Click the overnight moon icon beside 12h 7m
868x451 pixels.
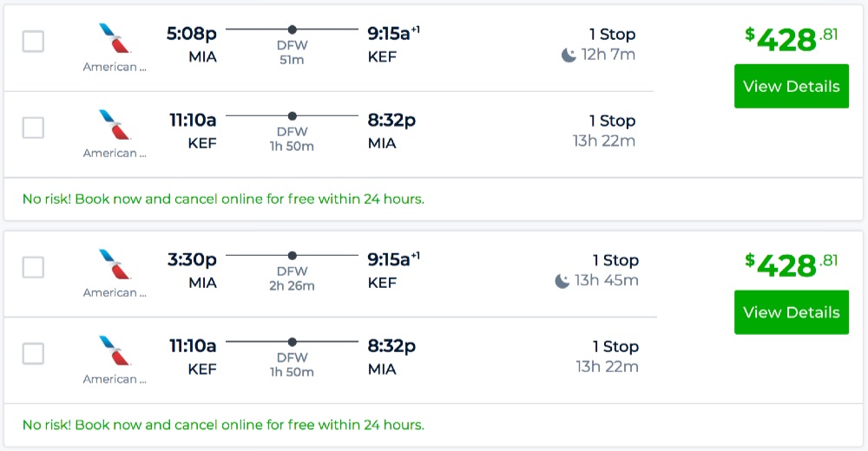[x=569, y=56]
